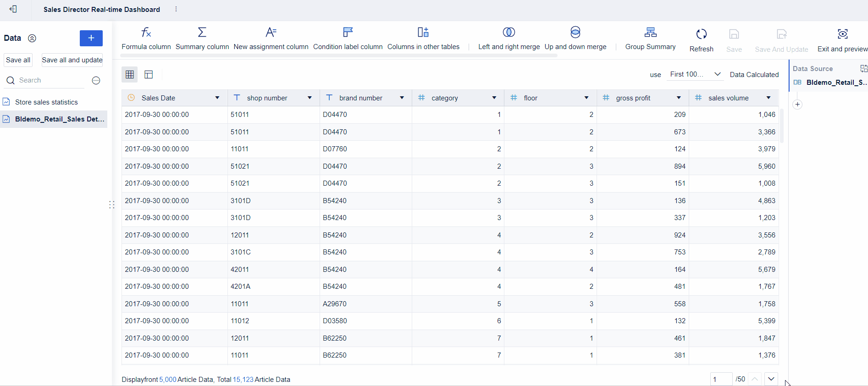Screen dimensions: 868x386
Task: Click Columns in other tables icon
Action: point(423,33)
